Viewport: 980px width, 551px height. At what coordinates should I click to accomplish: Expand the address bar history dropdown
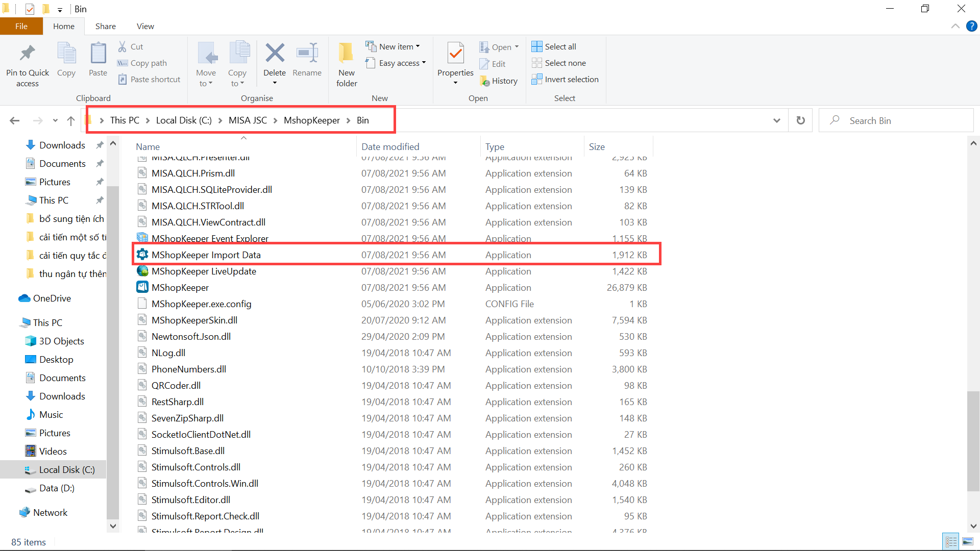pyautogui.click(x=776, y=120)
